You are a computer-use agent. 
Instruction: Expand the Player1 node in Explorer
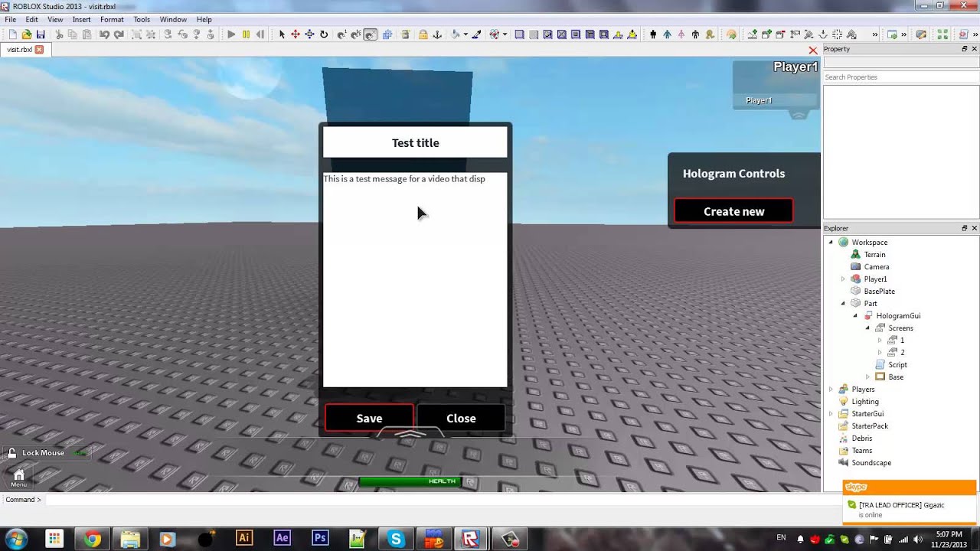click(844, 279)
